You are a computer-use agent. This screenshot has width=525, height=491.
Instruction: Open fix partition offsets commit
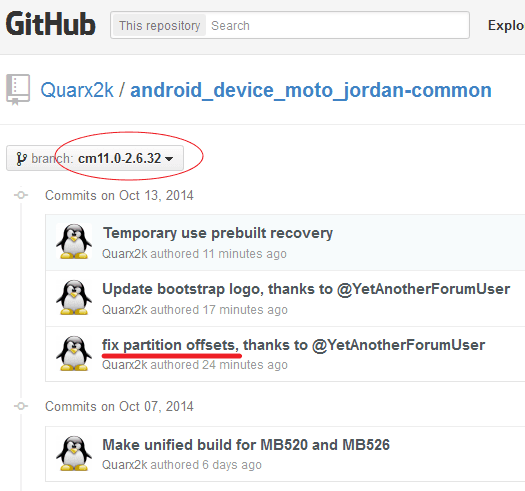coord(294,345)
